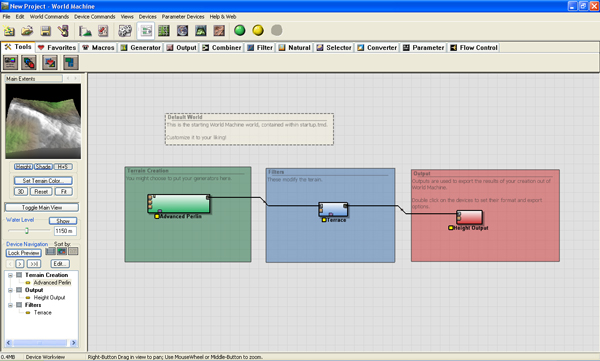Select the Advanced Perlin node on canvas

[x=179, y=203]
